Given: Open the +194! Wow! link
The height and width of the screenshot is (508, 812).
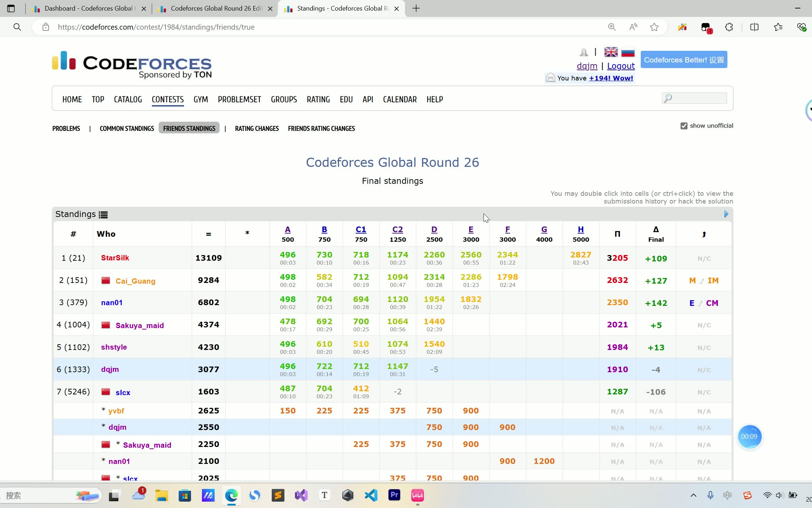Looking at the screenshot, I should click(611, 78).
